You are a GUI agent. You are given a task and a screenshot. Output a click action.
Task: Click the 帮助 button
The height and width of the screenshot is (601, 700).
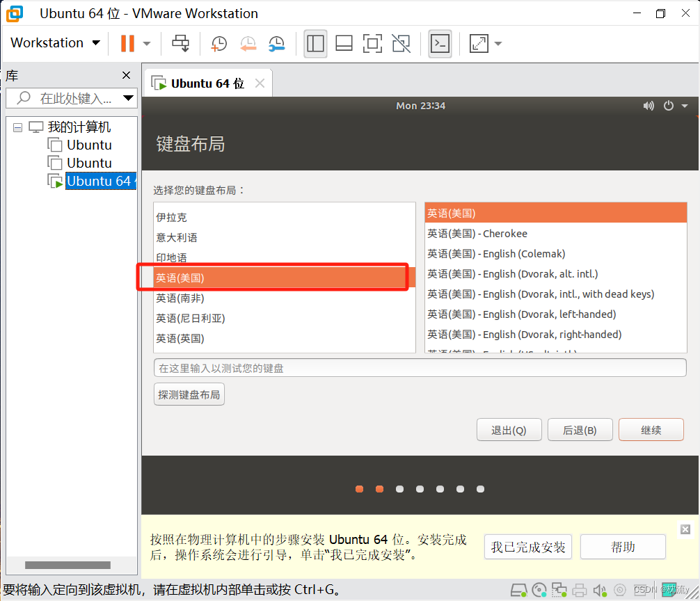tap(623, 547)
